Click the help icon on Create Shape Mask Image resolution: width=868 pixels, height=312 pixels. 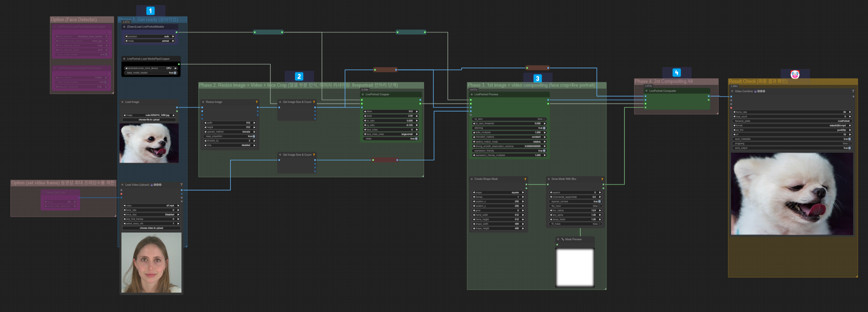pyautogui.click(x=525, y=179)
